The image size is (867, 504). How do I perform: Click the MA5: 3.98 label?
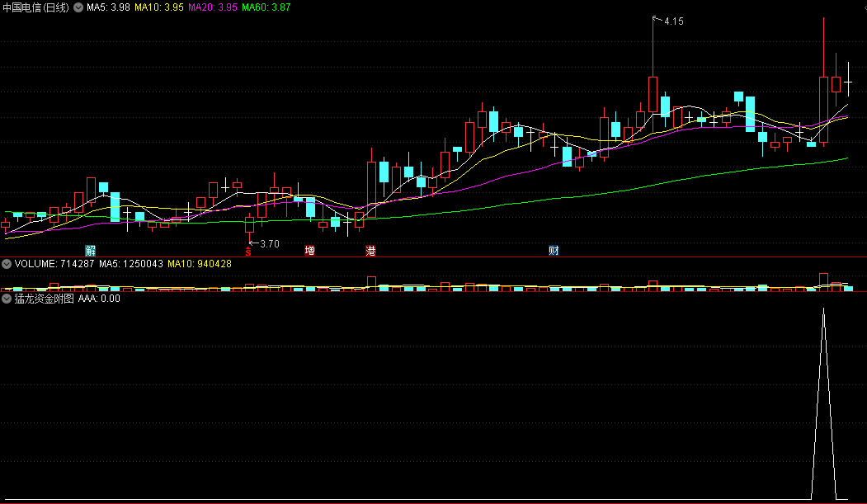(x=108, y=7)
